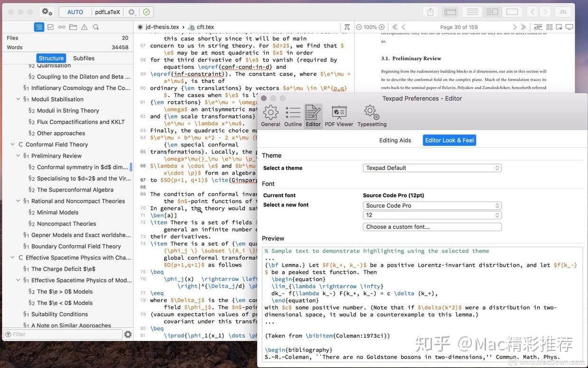Type in the sidebar Filter field
Screen dimensions: 588x368
62,333
